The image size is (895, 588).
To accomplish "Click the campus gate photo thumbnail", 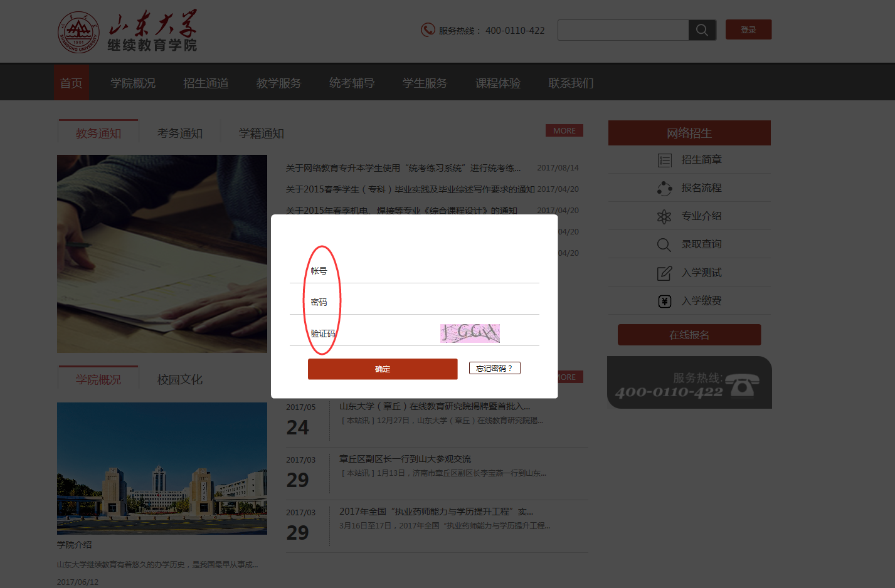I will point(162,468).
